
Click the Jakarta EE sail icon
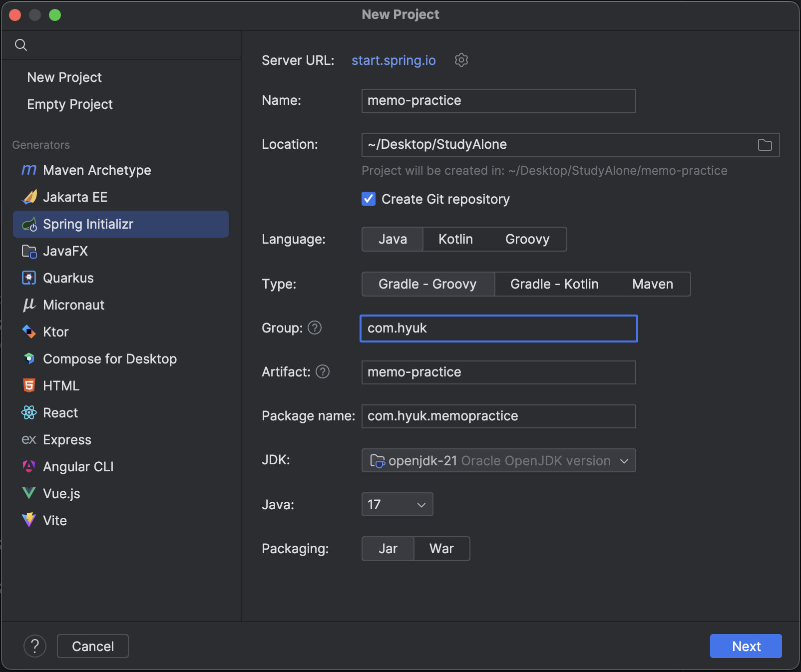[29, 197]
